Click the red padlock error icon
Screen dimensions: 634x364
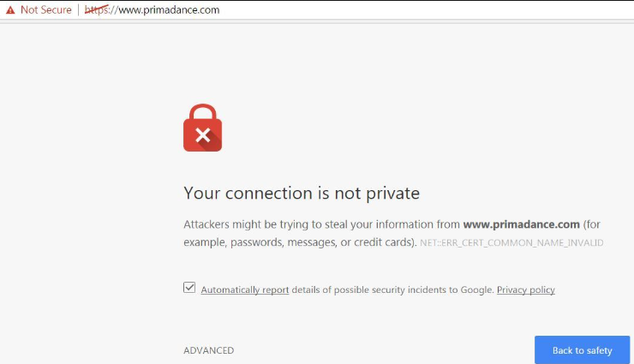pos(202,128)
